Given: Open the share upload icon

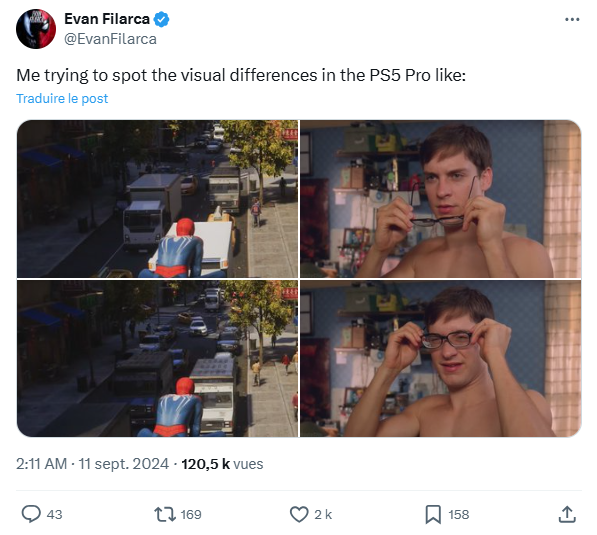Looking at the screenshot, I should (567, 514).
